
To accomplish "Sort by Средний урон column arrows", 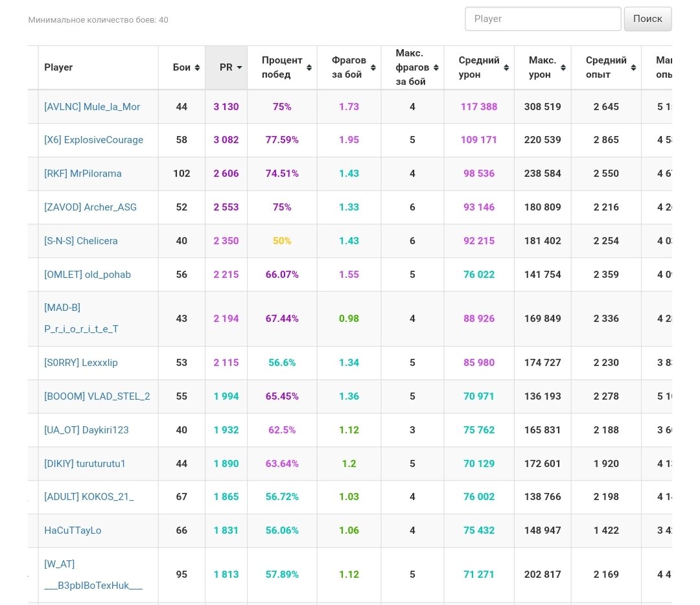I will 506,67.
